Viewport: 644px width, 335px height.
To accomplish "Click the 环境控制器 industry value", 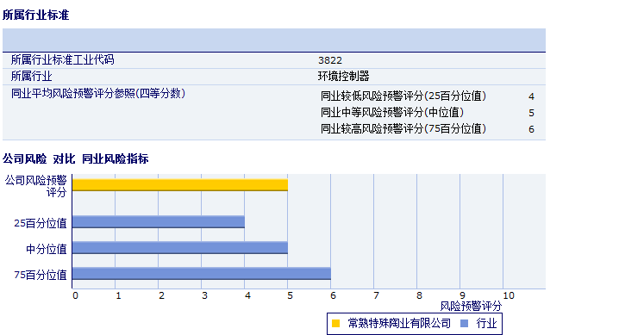I will tap(344, 77).
